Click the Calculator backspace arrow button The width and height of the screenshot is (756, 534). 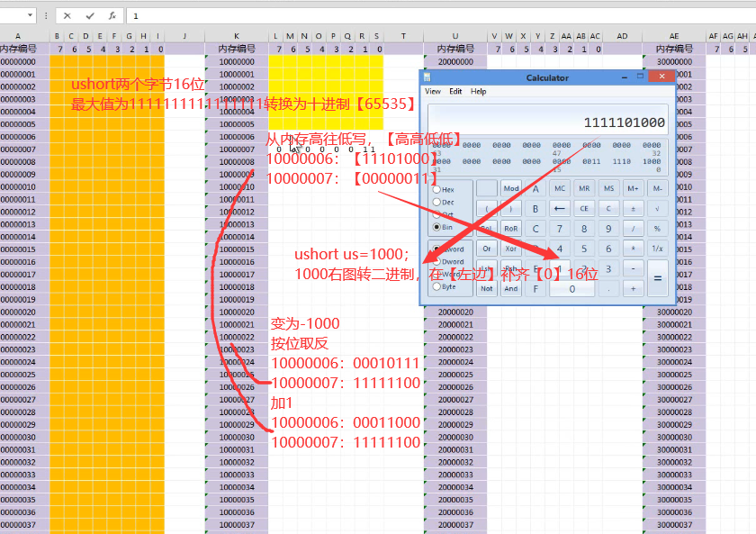point(559,208)
